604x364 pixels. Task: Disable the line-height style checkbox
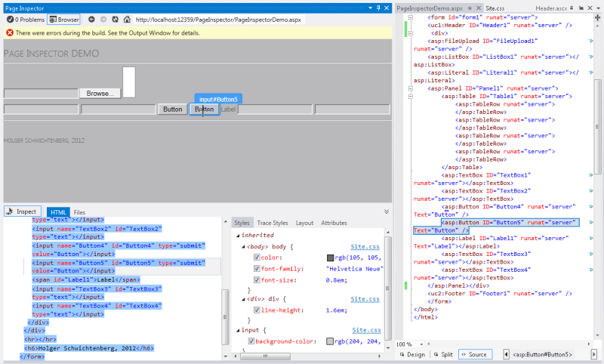[257, 310]
